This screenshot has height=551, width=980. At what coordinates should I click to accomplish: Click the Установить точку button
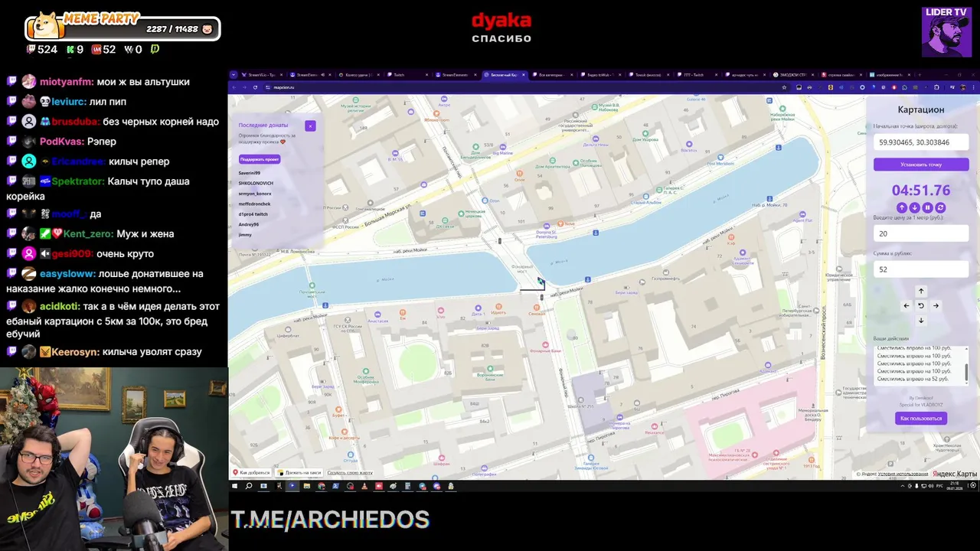coord(921,165)
